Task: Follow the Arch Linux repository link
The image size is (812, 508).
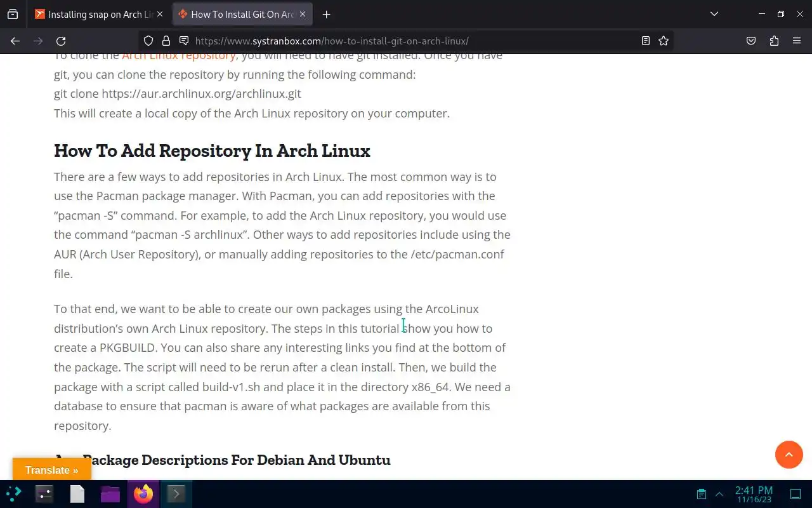Action: pyautogui.click(x=179, y=56)
